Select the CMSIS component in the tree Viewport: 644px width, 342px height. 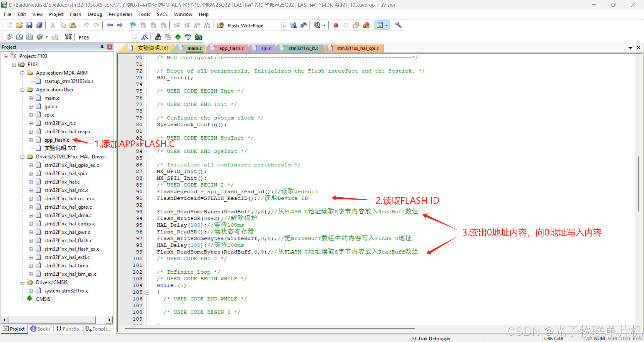(x=43, y=299)
